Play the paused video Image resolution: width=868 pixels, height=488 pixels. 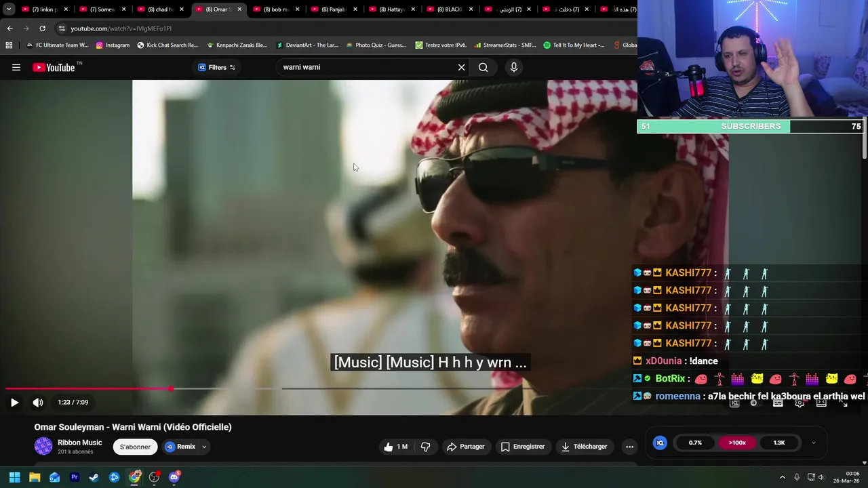click(14, 402)
